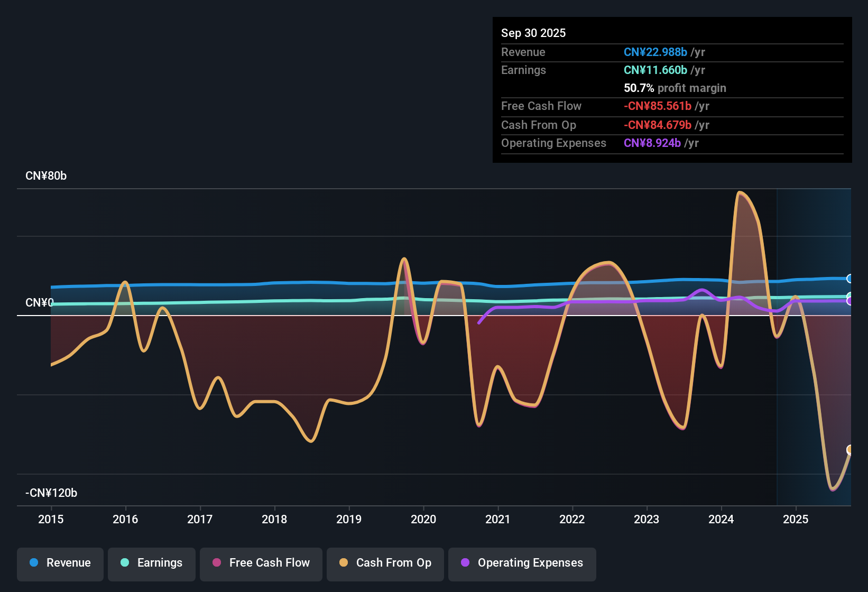Click the orange Cash From Op endpoint marker
868x592 pixels.
pos(850,450)
